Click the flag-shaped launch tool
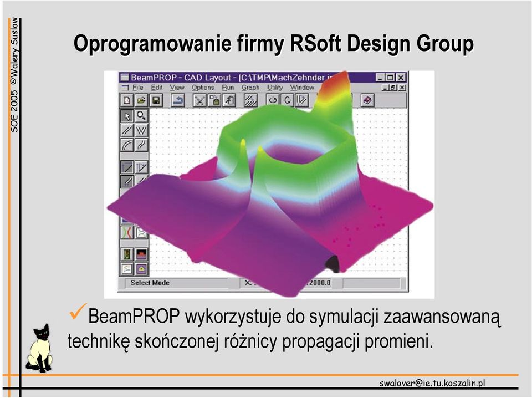Screen dimensions: 532x398 point(141,167)
